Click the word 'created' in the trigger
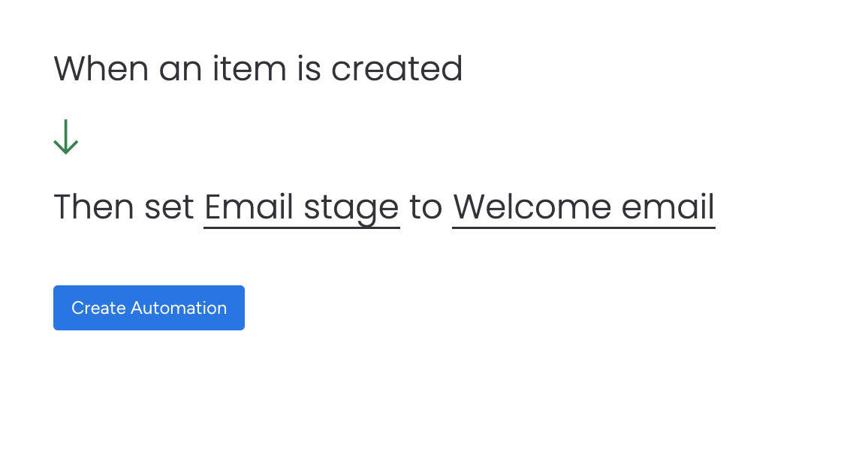Image resolution: width=868 pixels, height=449 pixels. coord(397,69)
